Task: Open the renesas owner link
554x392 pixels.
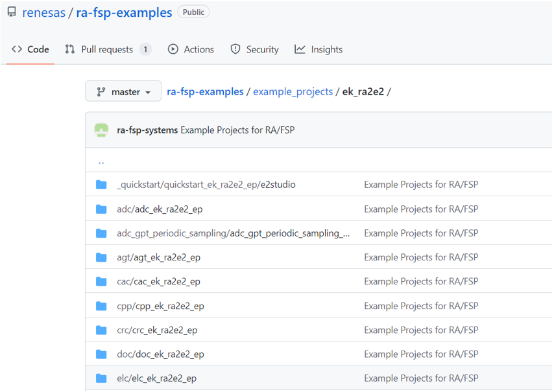Action: click(x=43, y=12)
